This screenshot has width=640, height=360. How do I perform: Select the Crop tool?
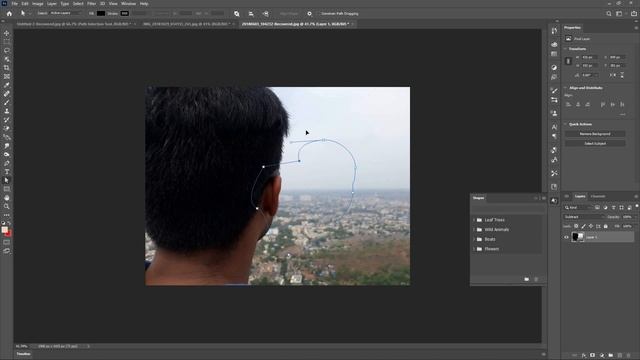pyautogui.click(x=7, y=68)
